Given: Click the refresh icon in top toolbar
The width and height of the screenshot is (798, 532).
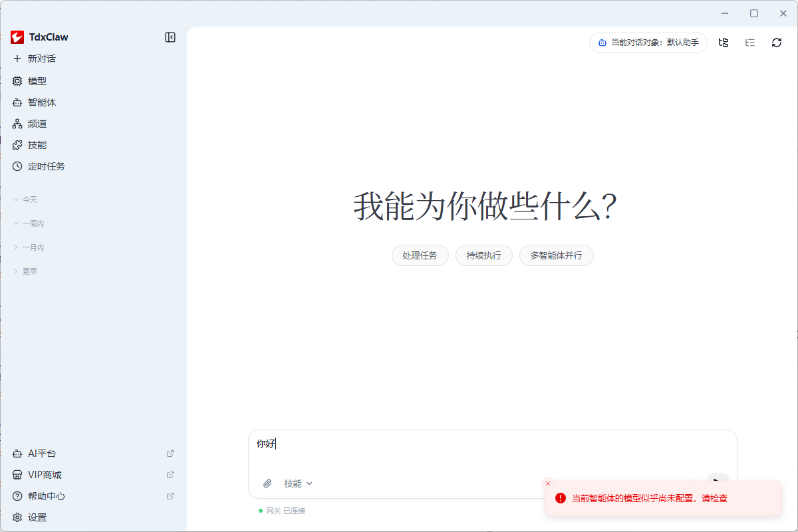Looking at the screenshot, I should coord(777,43).
